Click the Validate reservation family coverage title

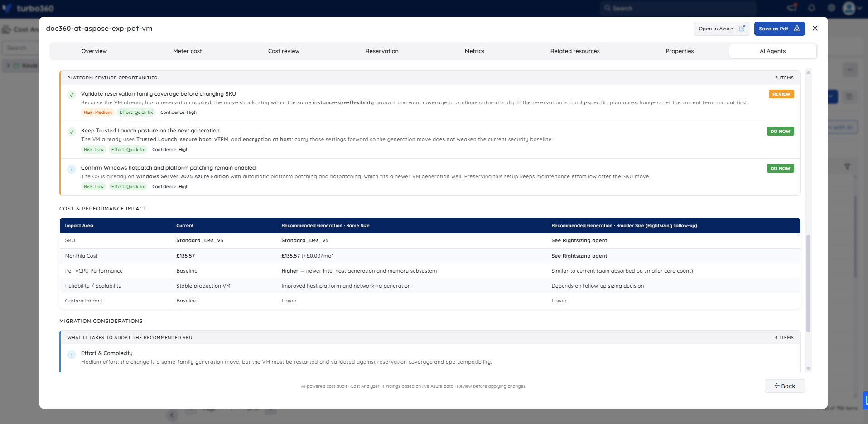(x=159, y=94)
